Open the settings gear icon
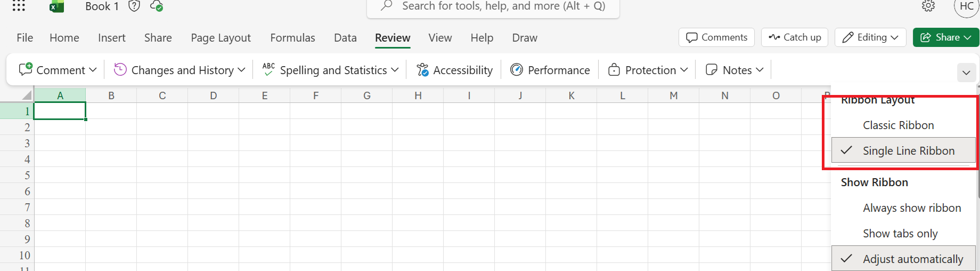 [x=928, y=6]
